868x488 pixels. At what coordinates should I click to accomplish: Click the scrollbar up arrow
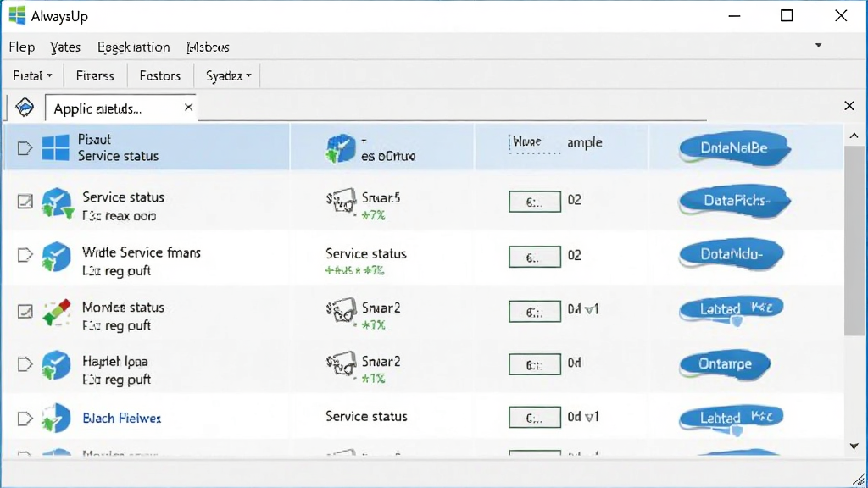(854, 136)
